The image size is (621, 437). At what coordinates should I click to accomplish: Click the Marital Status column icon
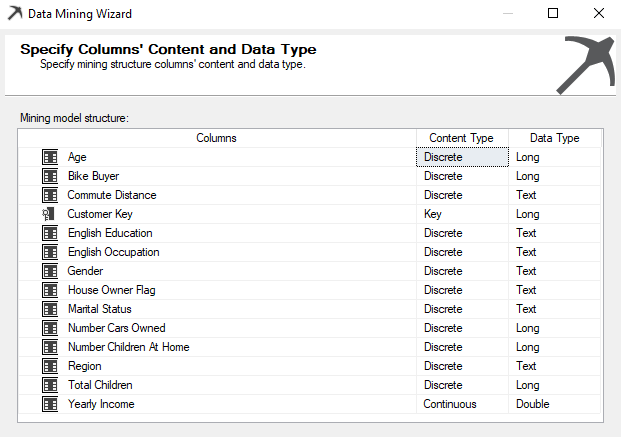(50, 309)
